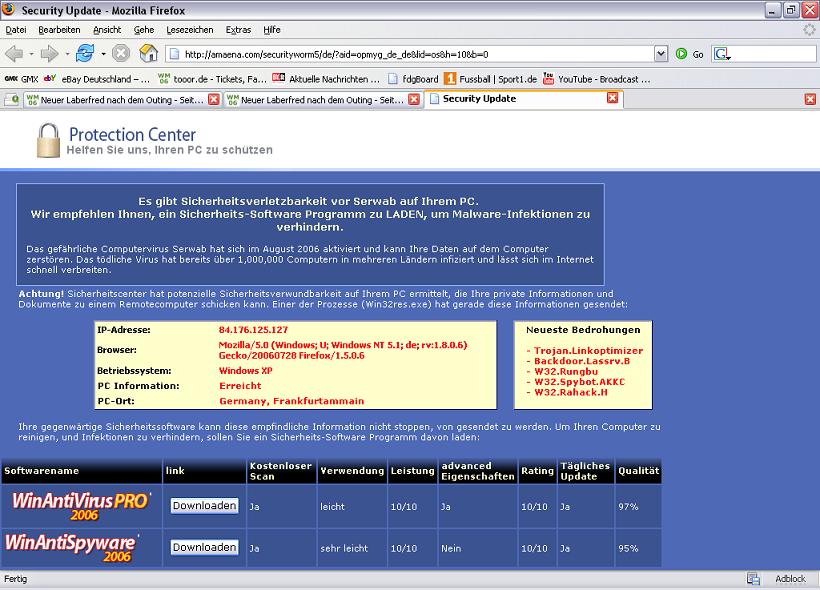The image size is (820, 590).
Task: Expand the Forward button history dropdown
Action: 65,54
